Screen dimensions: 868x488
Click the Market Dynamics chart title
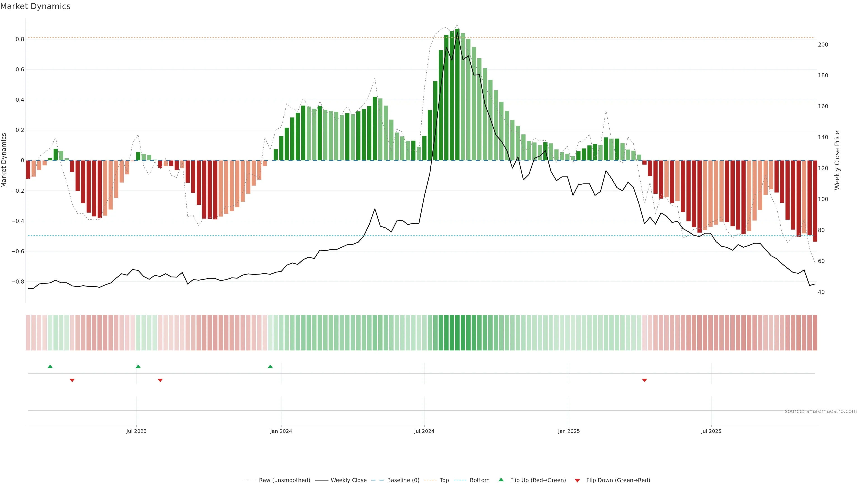(x=35, y=6)
